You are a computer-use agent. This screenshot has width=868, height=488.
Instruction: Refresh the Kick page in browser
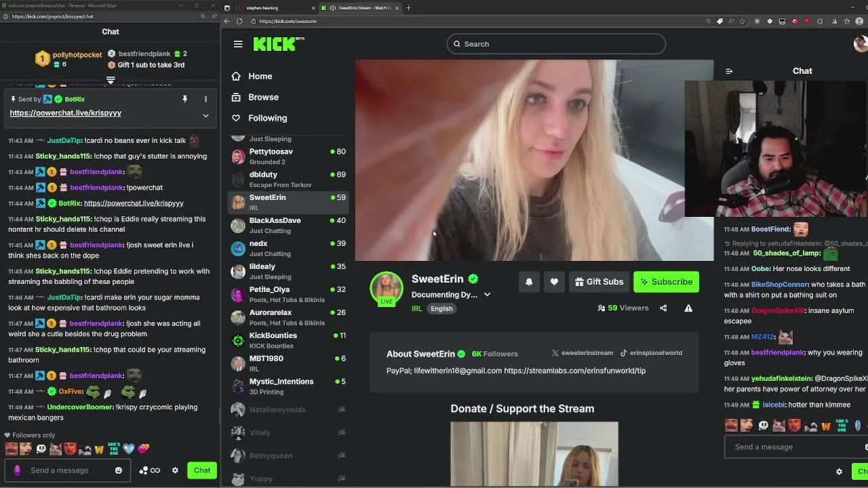pos(239,21)
